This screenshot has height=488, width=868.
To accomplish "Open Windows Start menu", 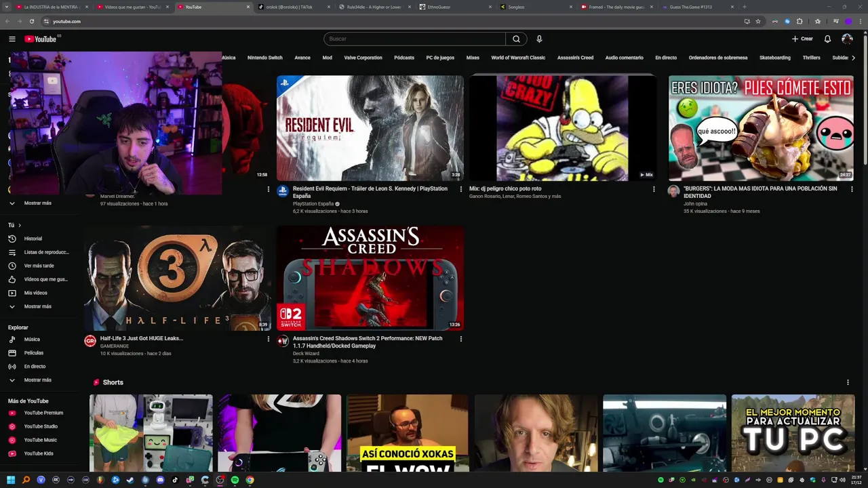I will (11, 480).
